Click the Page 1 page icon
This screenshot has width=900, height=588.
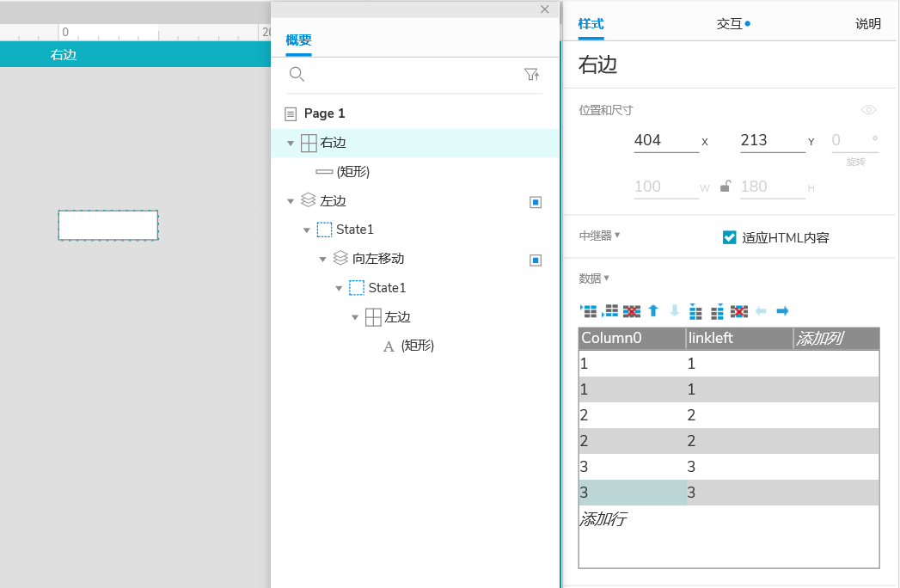[x=291, y=113]
